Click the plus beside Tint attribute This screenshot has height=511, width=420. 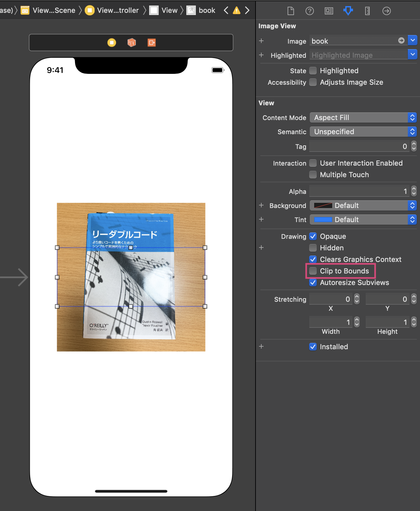coord(261,219)
